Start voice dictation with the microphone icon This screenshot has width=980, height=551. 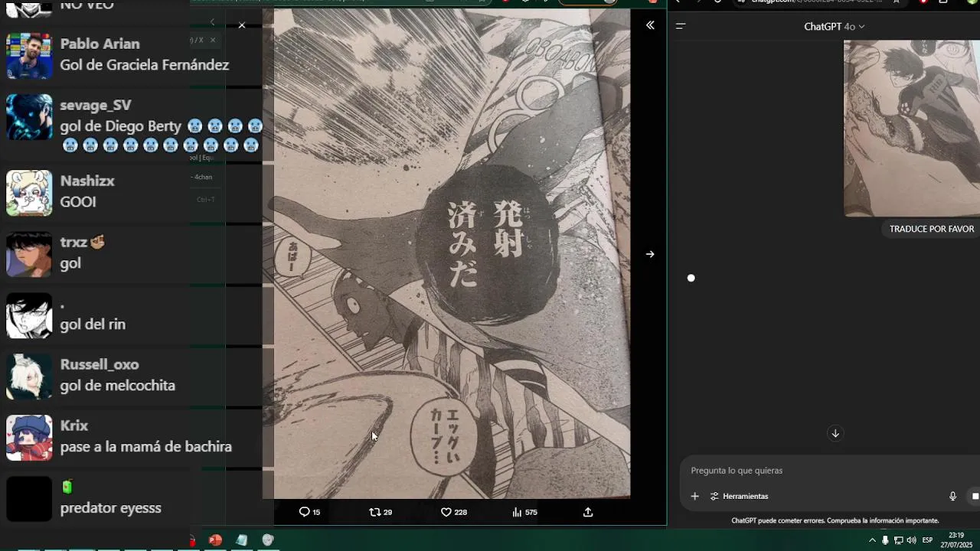(x=952, y=496)
